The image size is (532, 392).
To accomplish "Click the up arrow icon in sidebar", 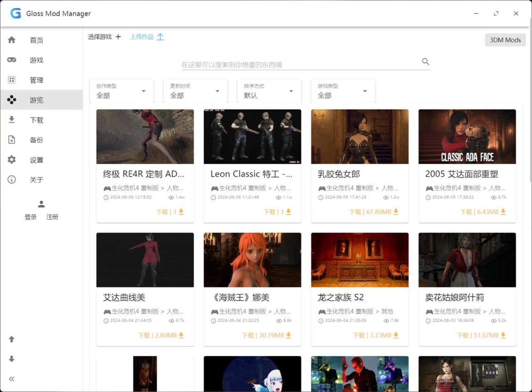I will point(12,339).
